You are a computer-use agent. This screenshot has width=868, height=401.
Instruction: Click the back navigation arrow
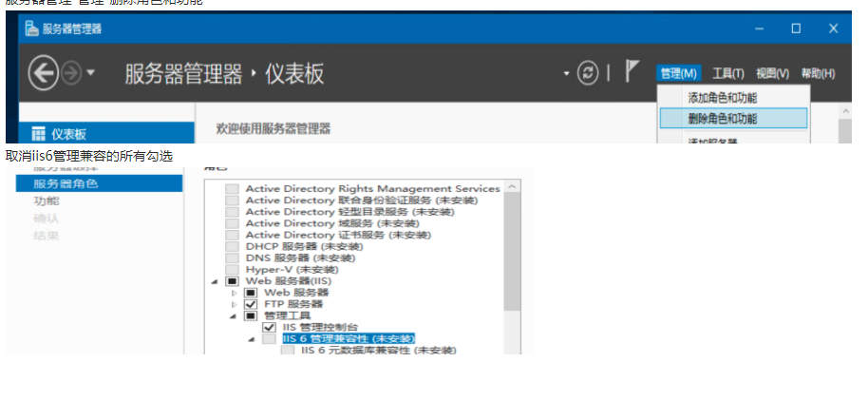click(x=44, y=73)
